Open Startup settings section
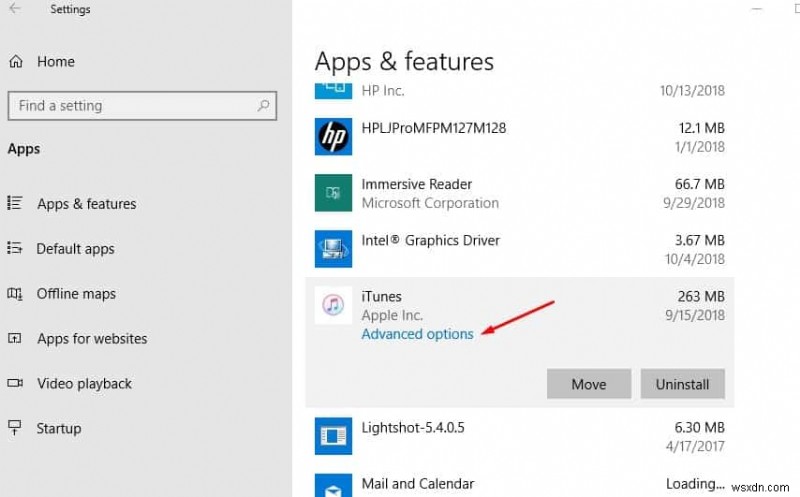 [59, 428]
